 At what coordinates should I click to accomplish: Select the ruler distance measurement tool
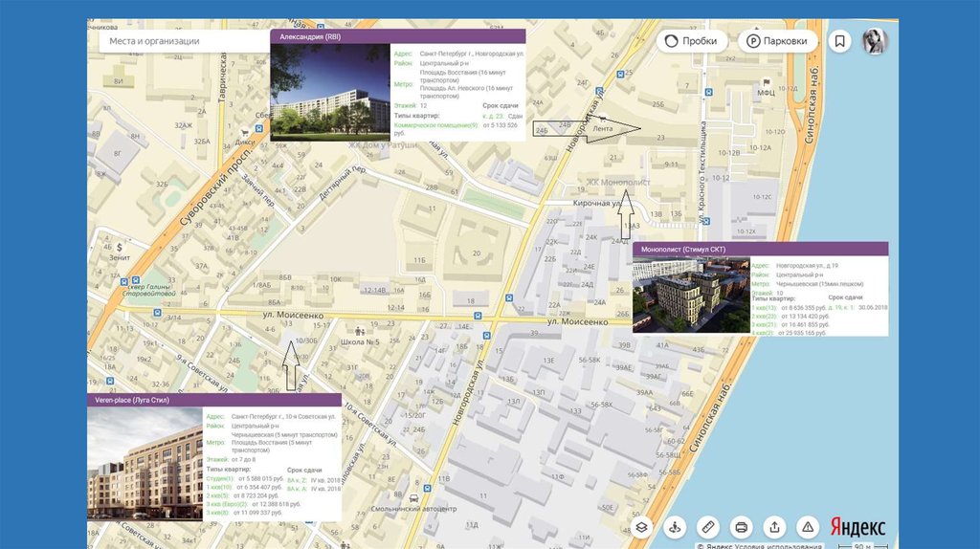point(708,527)
